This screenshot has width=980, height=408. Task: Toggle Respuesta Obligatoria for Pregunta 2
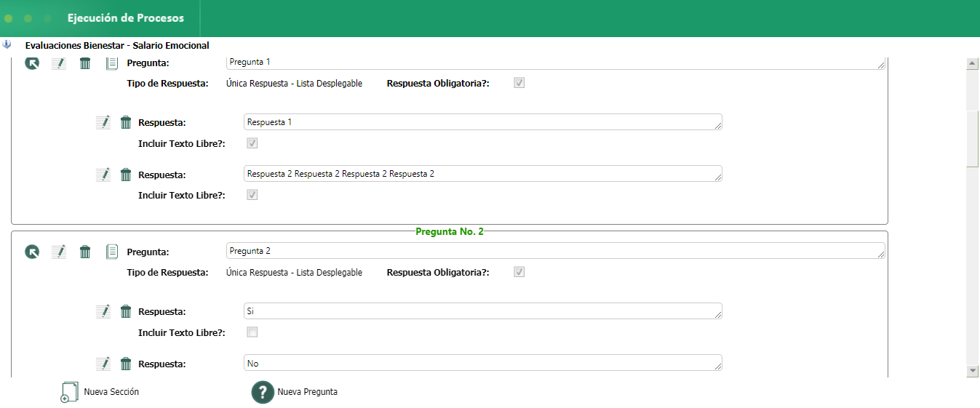click(519, 272)
